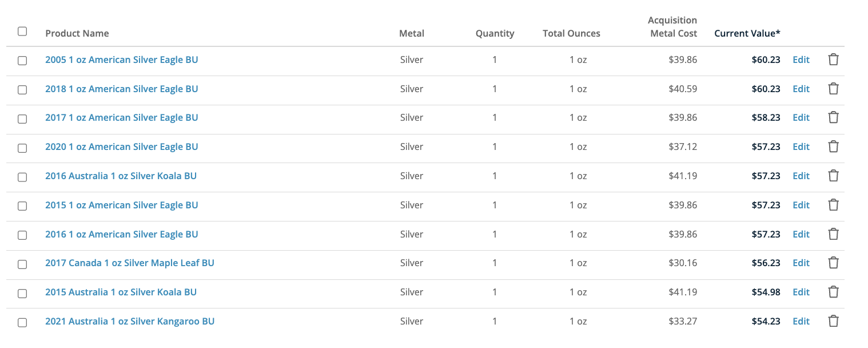Click Edit for 2016 American Silver Eagle
Screen dimensions: 868x348
coord(801,234)
